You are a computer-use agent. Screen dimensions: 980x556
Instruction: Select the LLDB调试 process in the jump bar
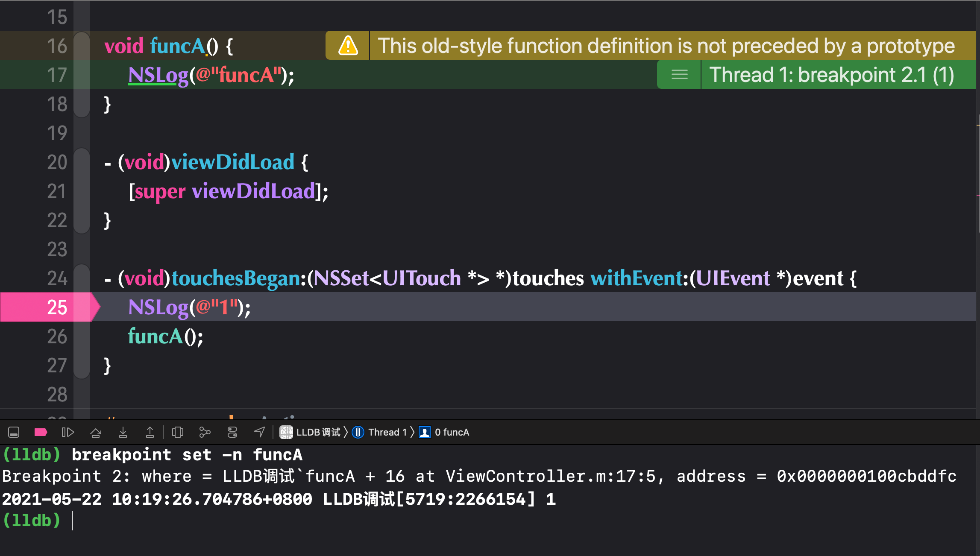point(310,432)
